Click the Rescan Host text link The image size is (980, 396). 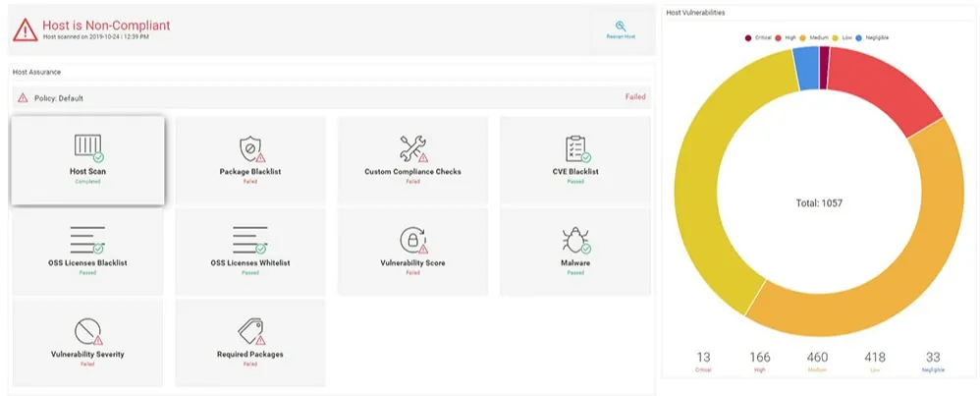pyautogui.click(x=621, y=37)
